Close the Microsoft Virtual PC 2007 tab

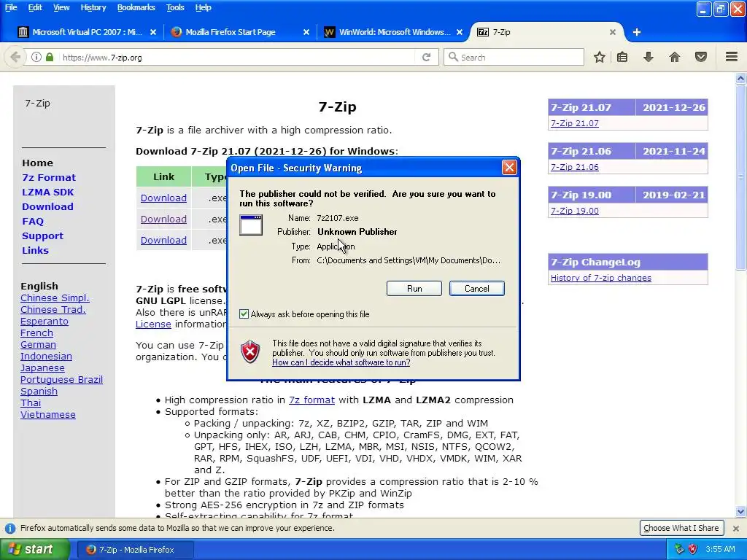153,32
